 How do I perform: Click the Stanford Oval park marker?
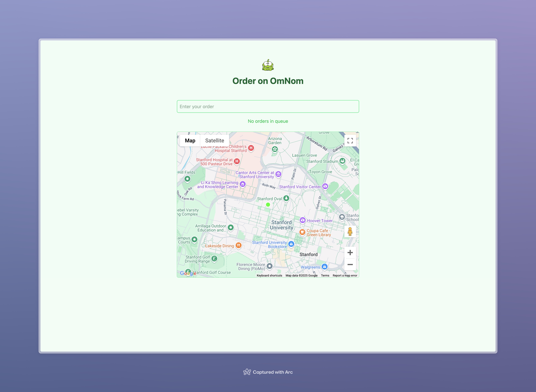286,198
